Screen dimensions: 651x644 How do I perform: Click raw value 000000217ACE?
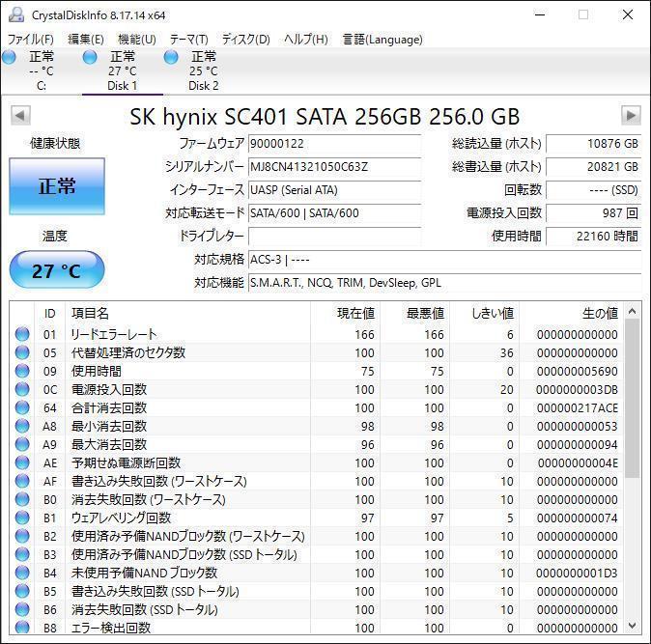point(577,407)
